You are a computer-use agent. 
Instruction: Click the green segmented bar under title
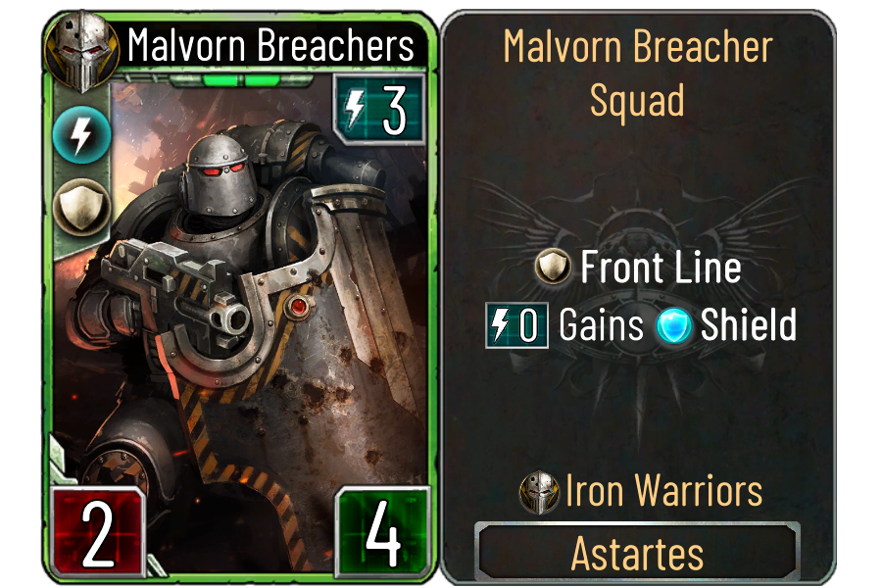[x=242, y=80]
